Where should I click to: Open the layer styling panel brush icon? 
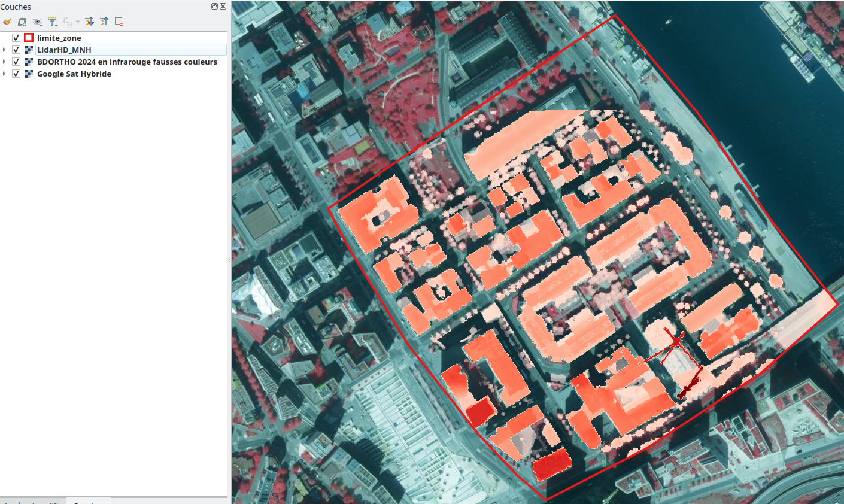click(x=7, y=22)
